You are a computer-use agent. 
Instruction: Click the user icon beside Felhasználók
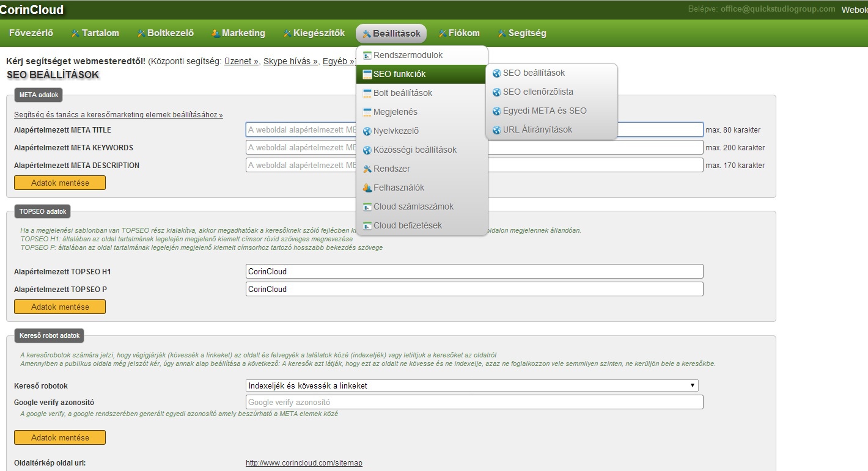367,188
